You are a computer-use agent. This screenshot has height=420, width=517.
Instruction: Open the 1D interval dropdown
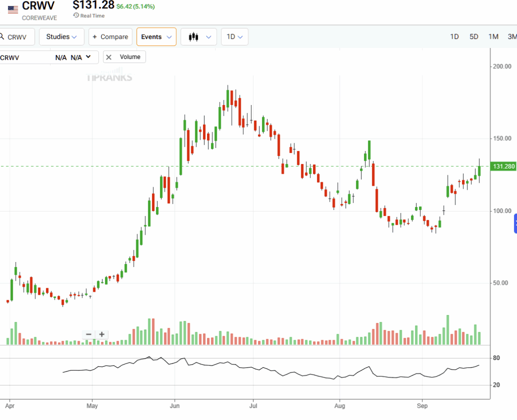point(235,36)
